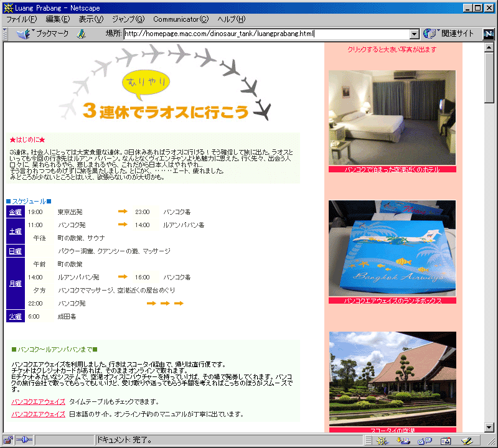
Task: Open the ブックマーク bookmarks menu button
Action: coord(43,34)
